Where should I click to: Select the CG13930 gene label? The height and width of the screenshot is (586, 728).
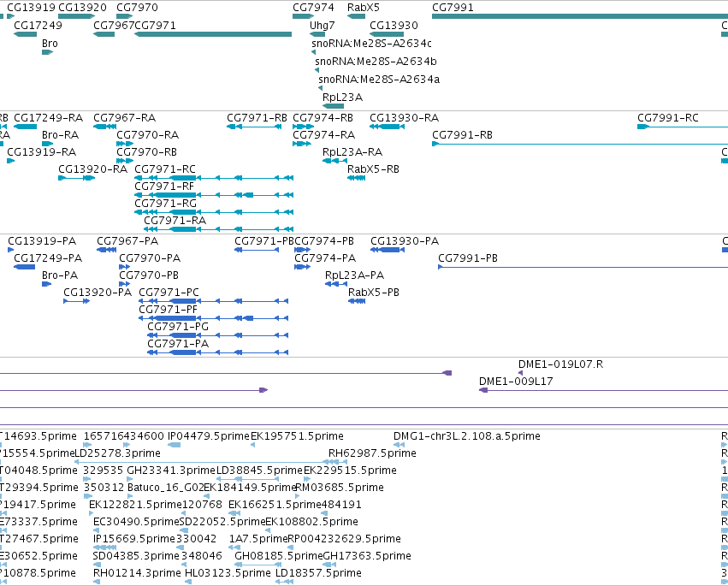click(394, 25)
